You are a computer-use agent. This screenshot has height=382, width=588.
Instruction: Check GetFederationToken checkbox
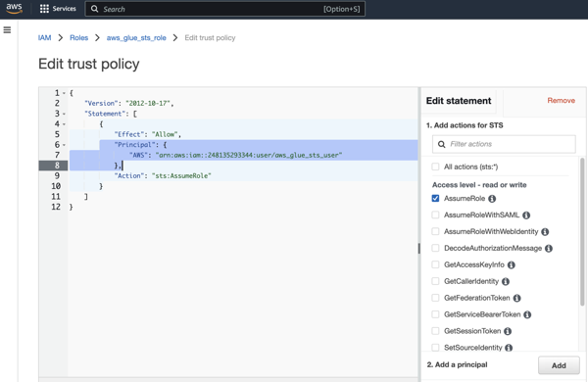435,298
